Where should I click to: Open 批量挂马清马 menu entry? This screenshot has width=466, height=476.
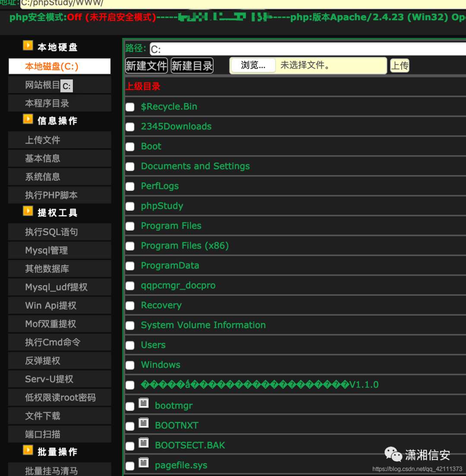pyautogui.click(x=60, y=470)
